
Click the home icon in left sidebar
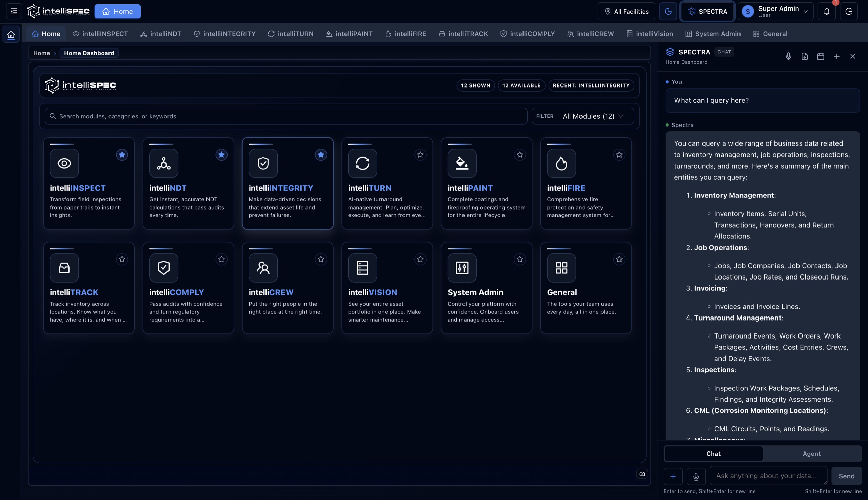tap(11, 34)
